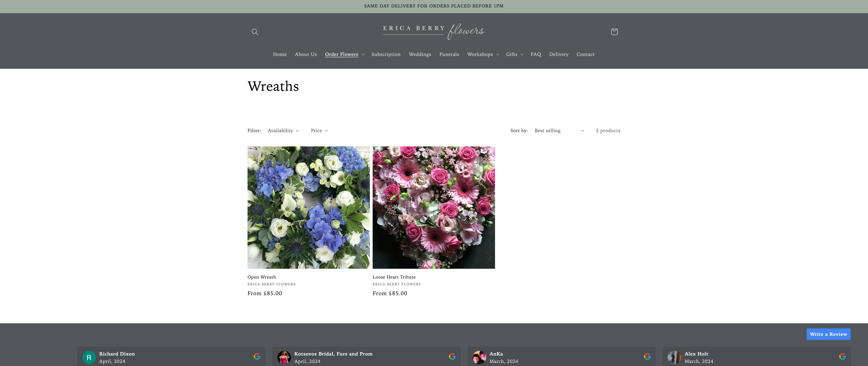This screenshot has width=868, height=366.
Task: Open the Price filter dropdown
Action: 319,131
